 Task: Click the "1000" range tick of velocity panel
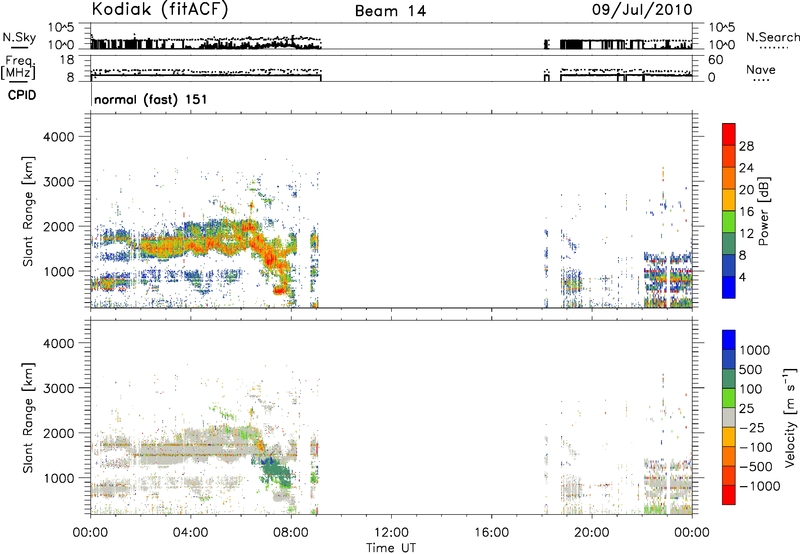58,478
